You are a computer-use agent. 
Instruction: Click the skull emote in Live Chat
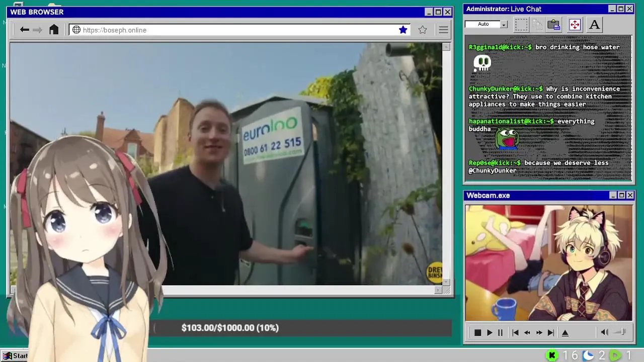[482, 63]
